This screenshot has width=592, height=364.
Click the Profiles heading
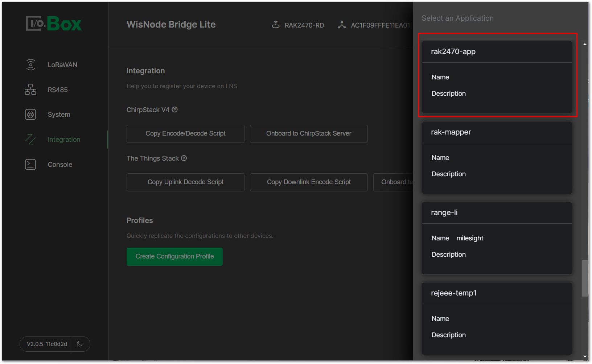[140, 220]
